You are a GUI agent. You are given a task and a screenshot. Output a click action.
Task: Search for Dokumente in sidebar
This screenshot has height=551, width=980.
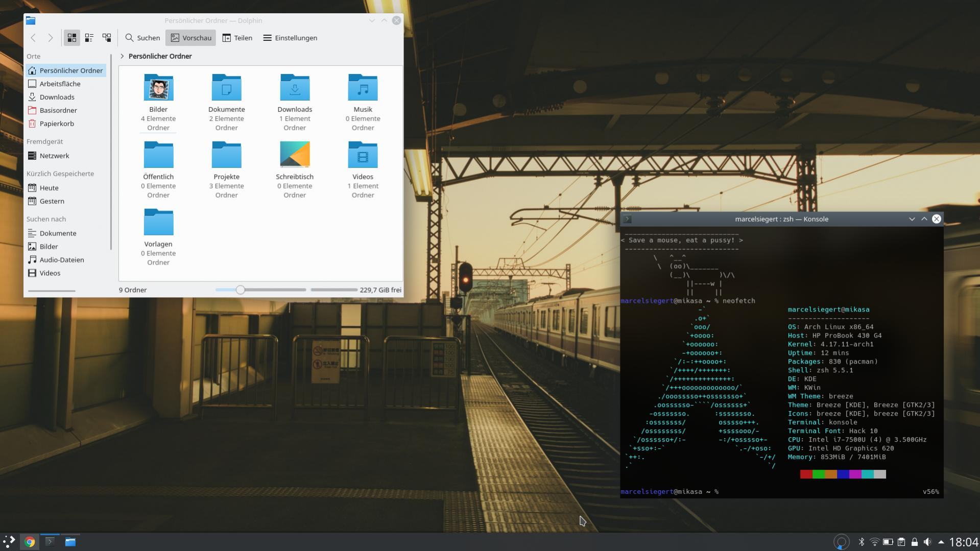tap(66, 233)
